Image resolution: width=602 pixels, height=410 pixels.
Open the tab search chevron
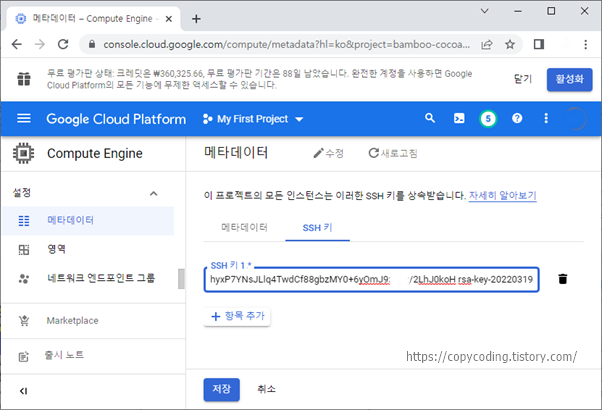pyautogui.click(x=485, y=11)
